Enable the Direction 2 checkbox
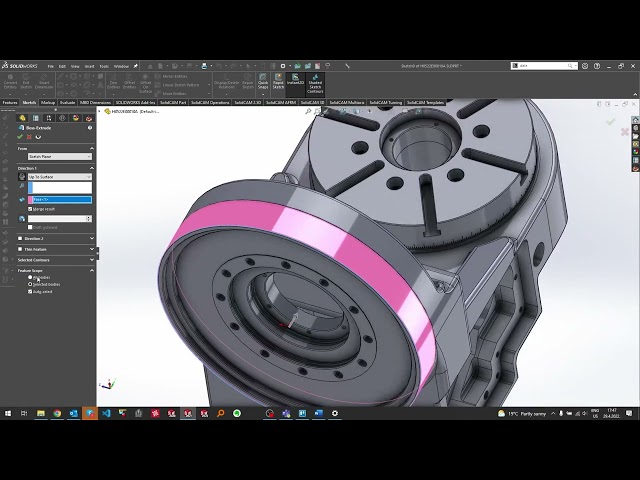 pos(20,238)
